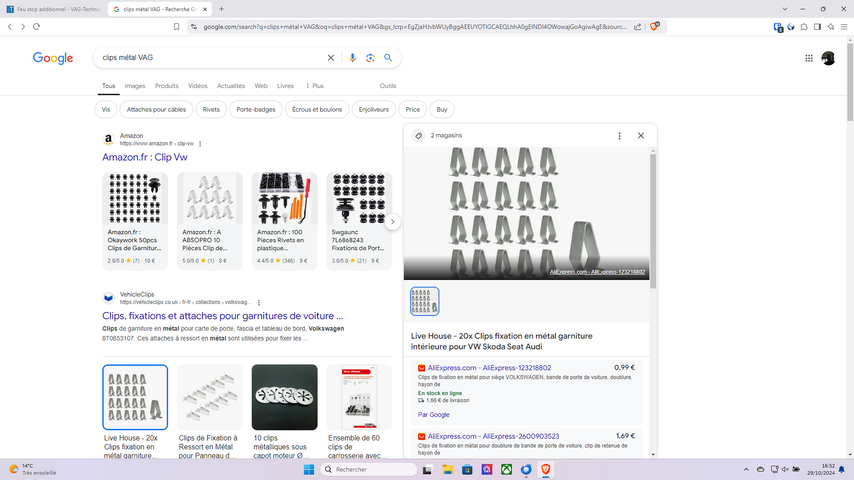This screenshot has height=480, width=854.
Task: Apply the Porte-badges filter chip
Action: click(x=256, y=110)
